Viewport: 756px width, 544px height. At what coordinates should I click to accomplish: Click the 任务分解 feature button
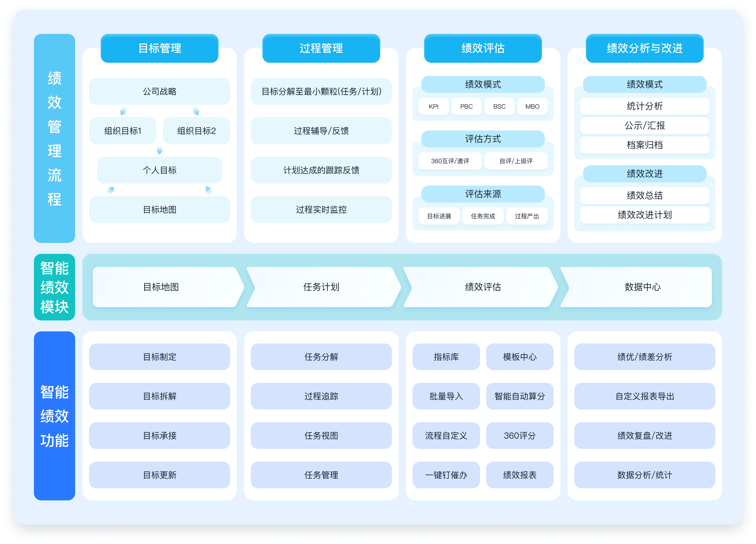coord(321,357)
